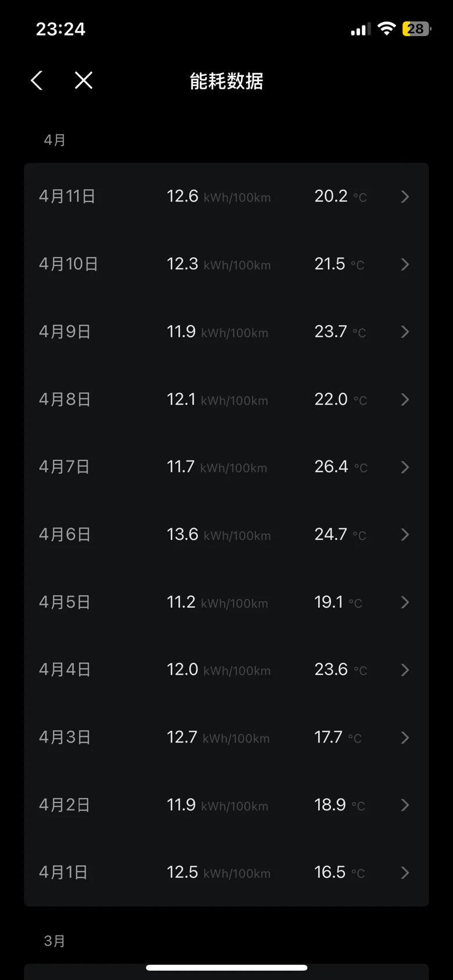
Task: Tap the 能耗数据 page title
Action: click(227, 81)
